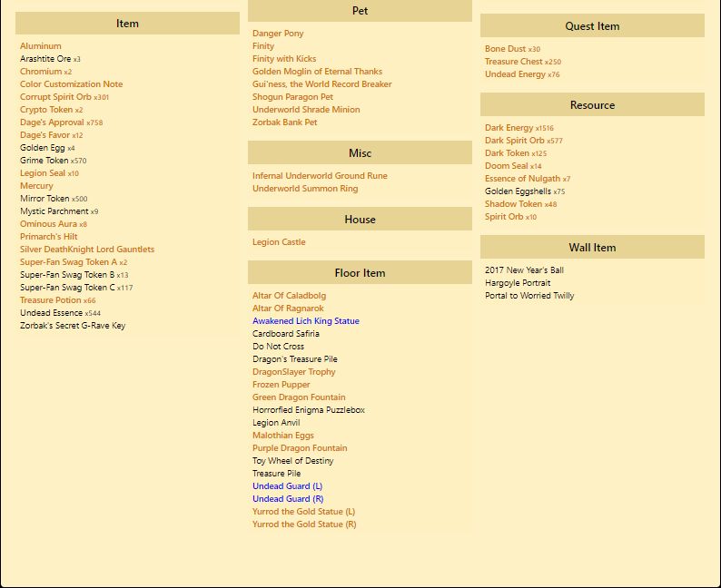Open the Zorbak Bank Pet link
721x588 pixels.
tap(284, 122)
